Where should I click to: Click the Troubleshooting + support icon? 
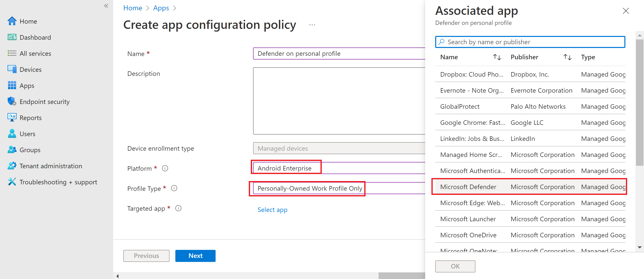(12, 182)
